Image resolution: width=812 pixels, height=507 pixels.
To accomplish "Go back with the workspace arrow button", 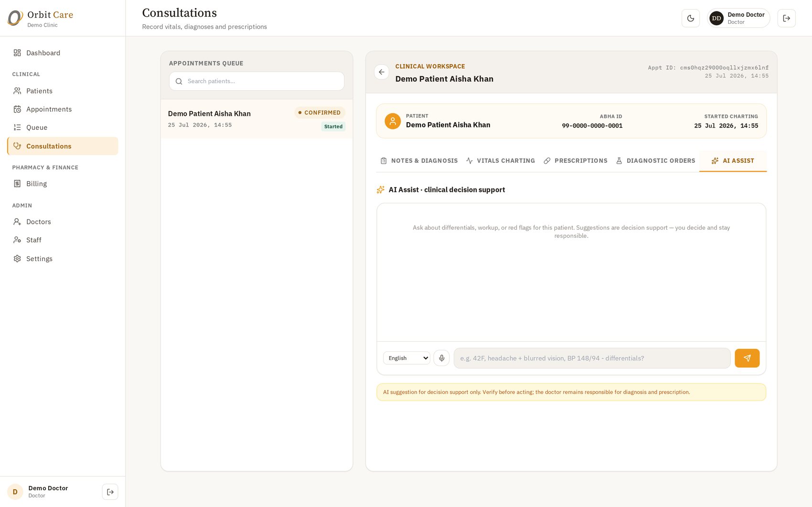I will [x=382, y=72].
